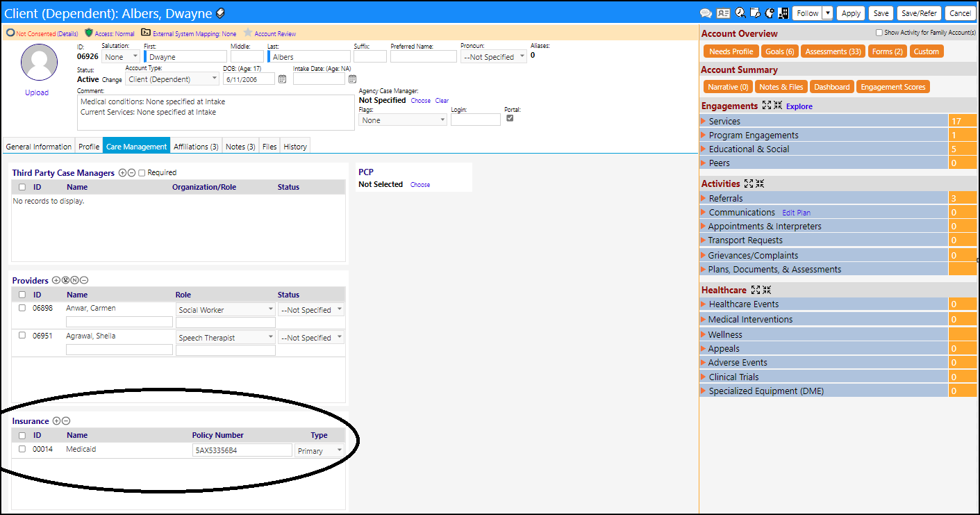Open the Affiliations (3) tab
The height and width of the screenshot is (515, 980).
click(x=197, y=147)
